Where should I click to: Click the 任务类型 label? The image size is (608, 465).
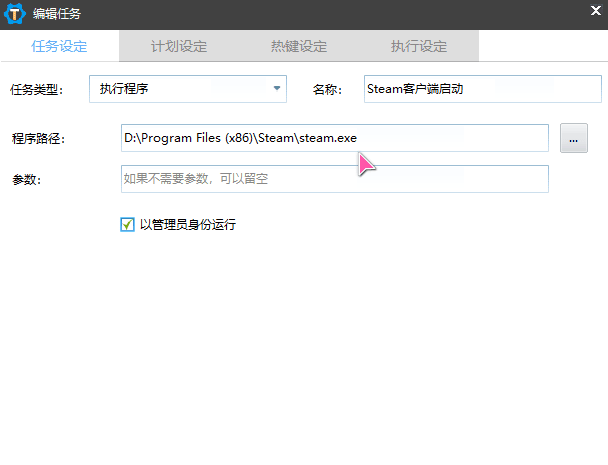coord(37,89)
